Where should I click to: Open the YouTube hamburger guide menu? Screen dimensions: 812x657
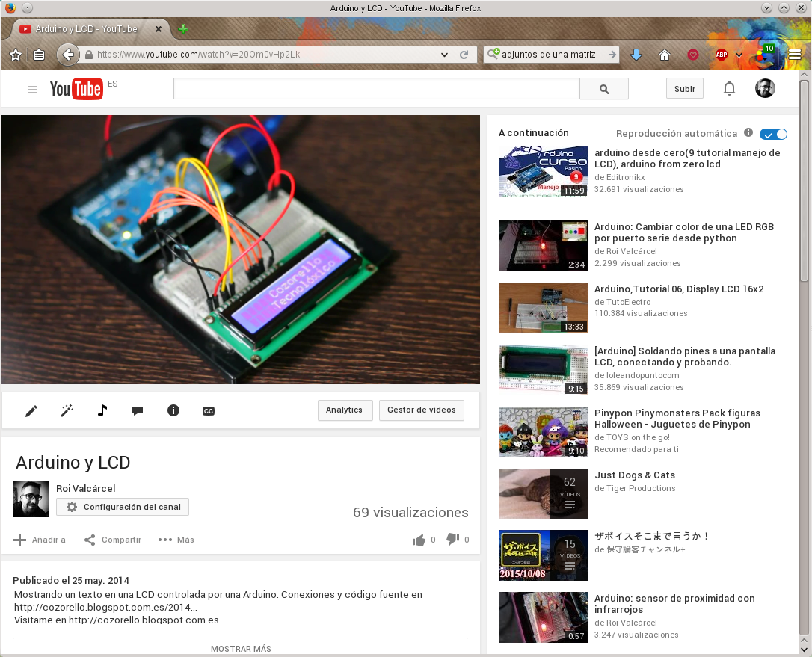click(x=32, y=90)
